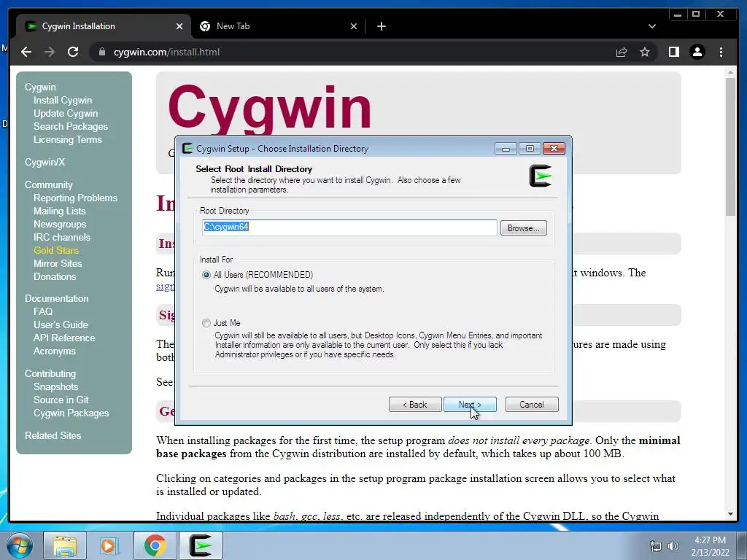Switch to the Cygwin Installation tab

pyautogui.click(x=104, y=26)
